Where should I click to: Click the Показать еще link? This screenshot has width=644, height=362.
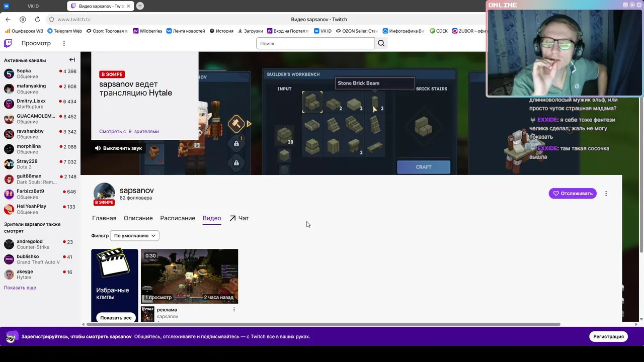(x=20, y=288)
